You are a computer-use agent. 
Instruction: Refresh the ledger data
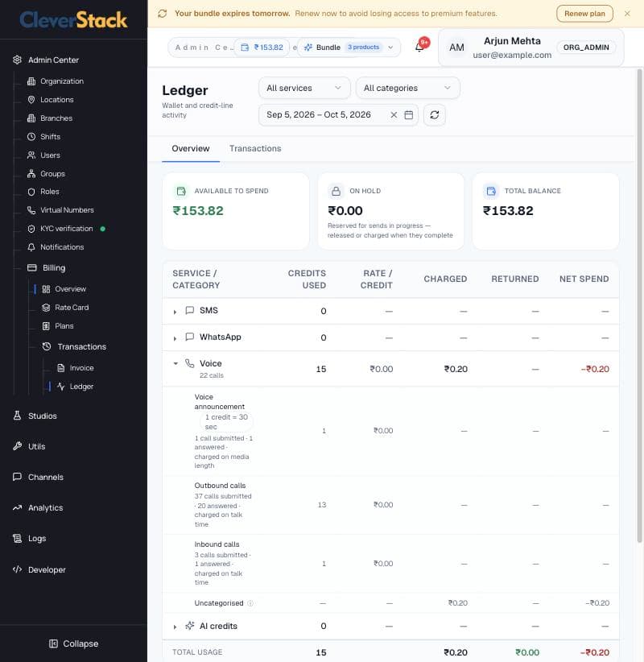pos(434,115)
